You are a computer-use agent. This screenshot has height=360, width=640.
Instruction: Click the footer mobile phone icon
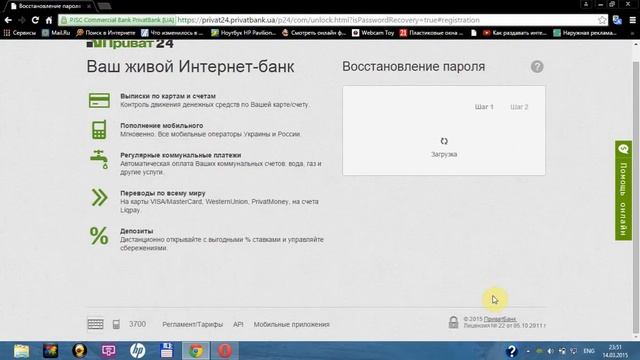coord(116,324)
